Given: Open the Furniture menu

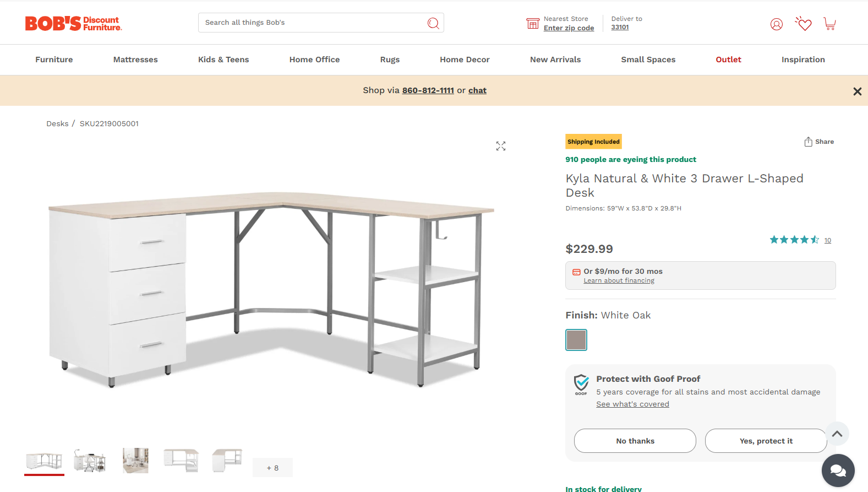Looking at the screenshot, I should tap(54, 60).
